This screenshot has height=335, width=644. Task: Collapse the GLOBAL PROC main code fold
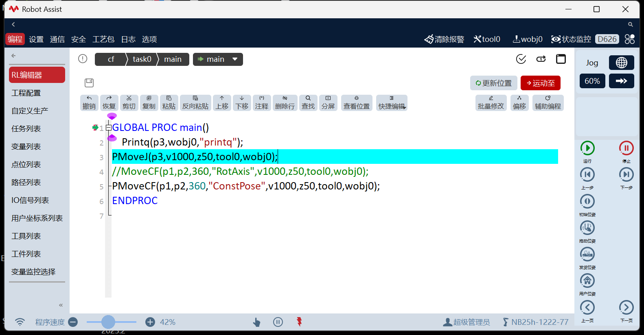tap(109, 128)
